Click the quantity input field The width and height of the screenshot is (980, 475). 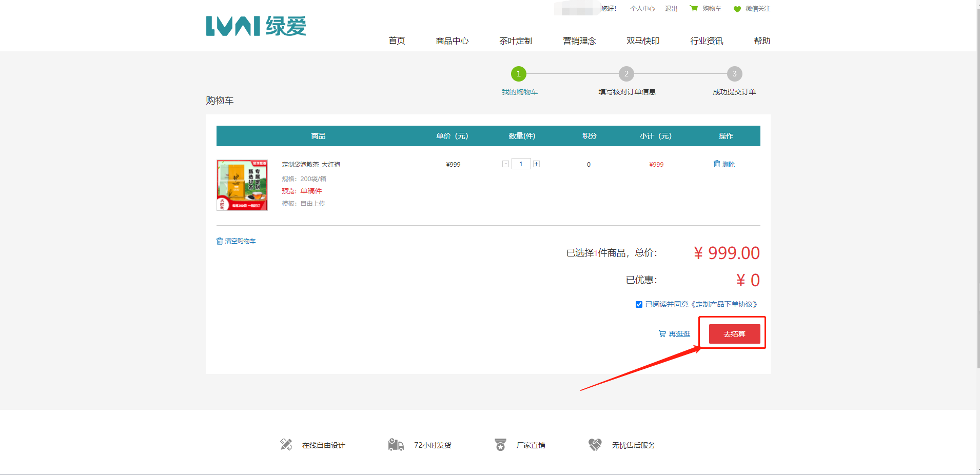(521, 164)
